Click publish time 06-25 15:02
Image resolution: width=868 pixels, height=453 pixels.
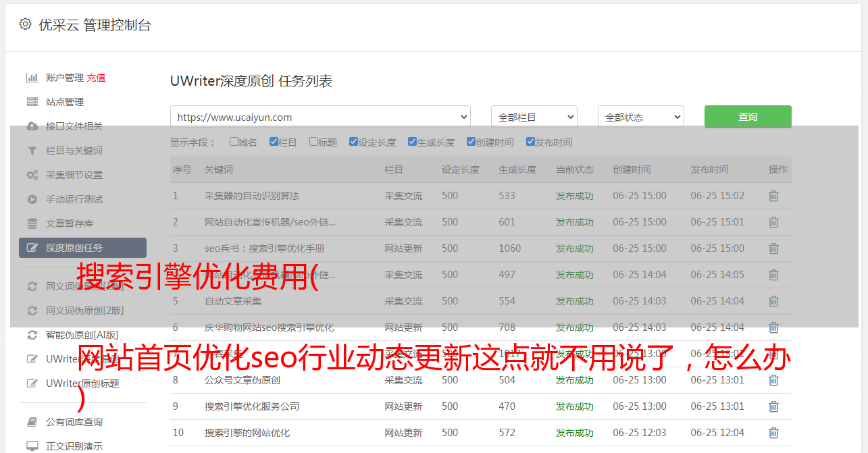(717, 196)
